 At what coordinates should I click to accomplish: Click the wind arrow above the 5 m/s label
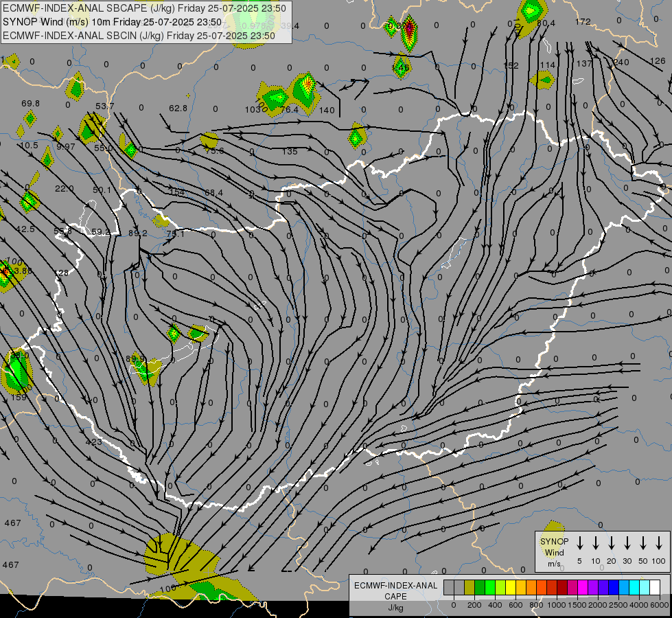click(x=579, y=543)
